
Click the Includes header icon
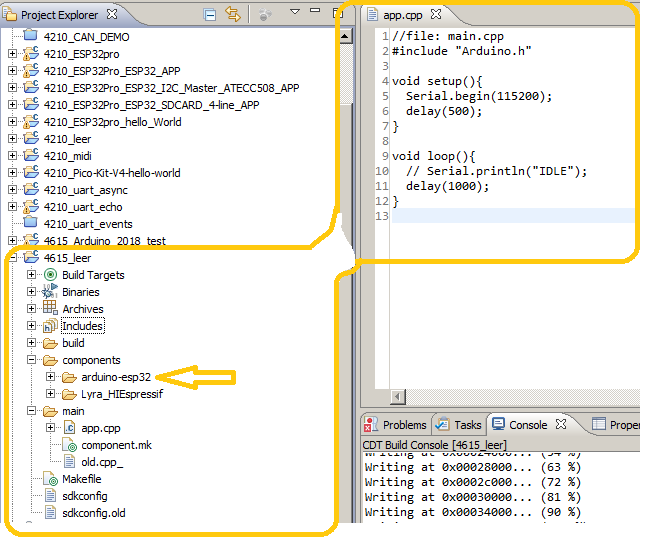coord(50,326)
